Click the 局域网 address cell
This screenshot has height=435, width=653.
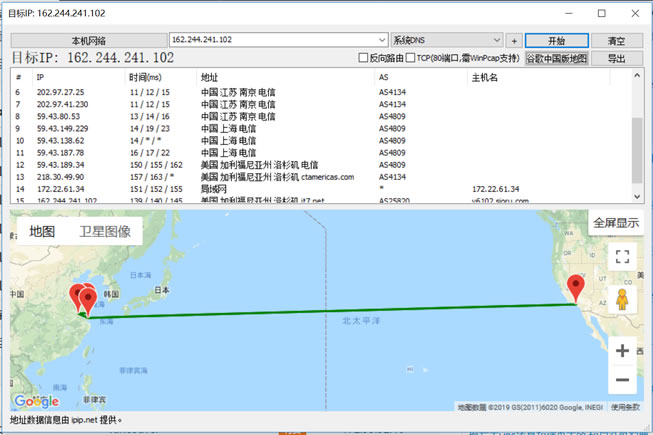coord(214,189)
